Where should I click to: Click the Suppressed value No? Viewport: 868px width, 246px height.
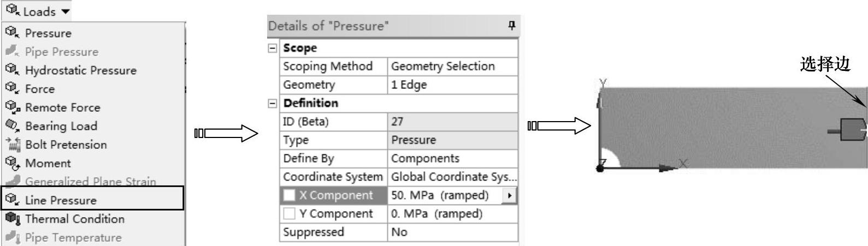coord(452,232)
